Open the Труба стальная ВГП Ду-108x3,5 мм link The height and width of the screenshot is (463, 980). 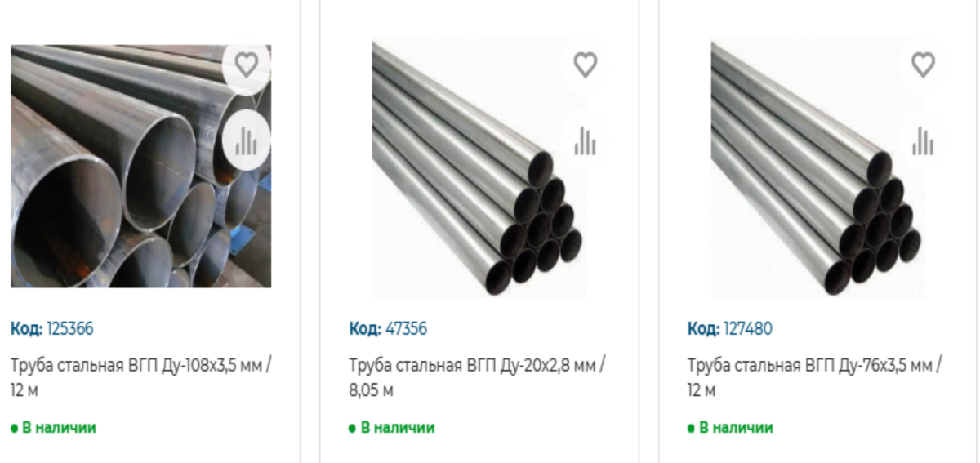[x=140, y=377]
